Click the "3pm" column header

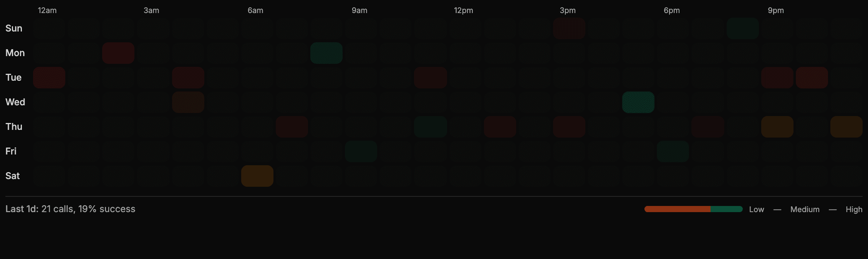click(568, 10)
